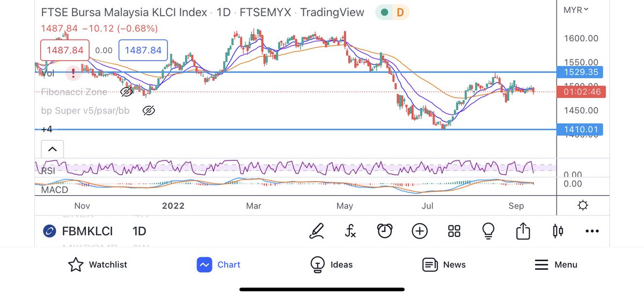Tap the Sep label on time axis
The height and width of the screenshot is (297, 644).
click(x=516, y=206)
